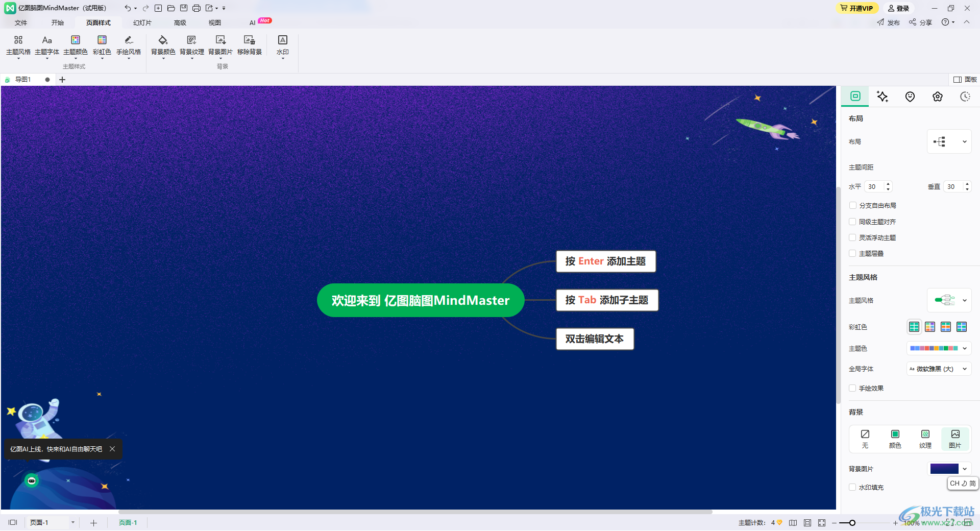Open the 背景纹理 background texture tool
Viewport: 980px width, 531px height.
[x=192, y=45]
